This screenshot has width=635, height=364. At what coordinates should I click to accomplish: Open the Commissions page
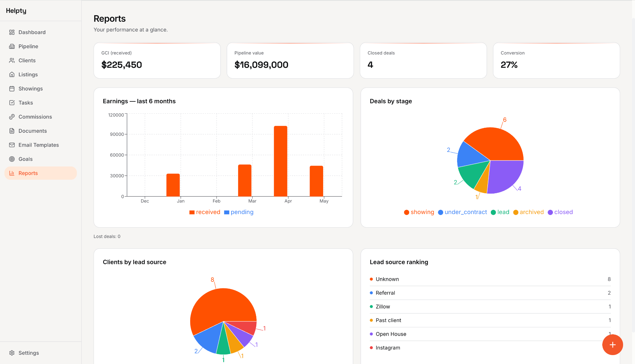click(x=41, y=117)
